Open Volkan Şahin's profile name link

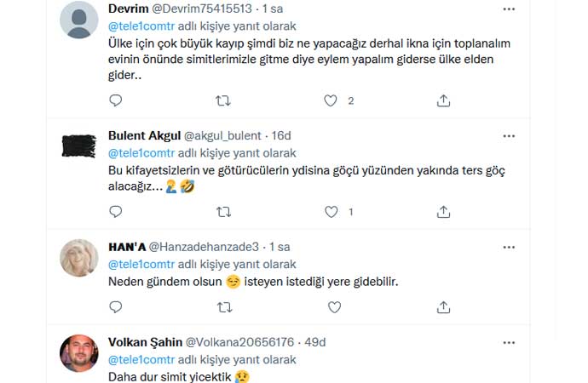pyautogui.click(x=146, y=342)
